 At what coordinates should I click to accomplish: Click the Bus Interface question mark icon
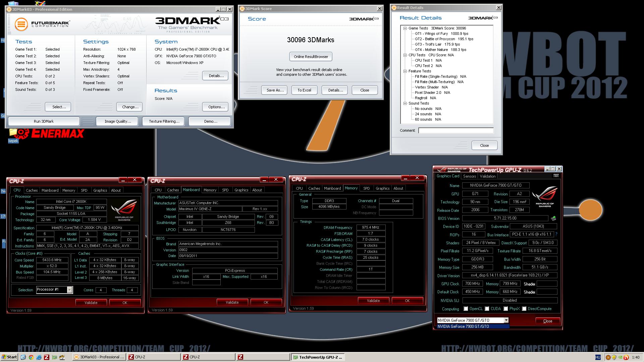[556, 235]
